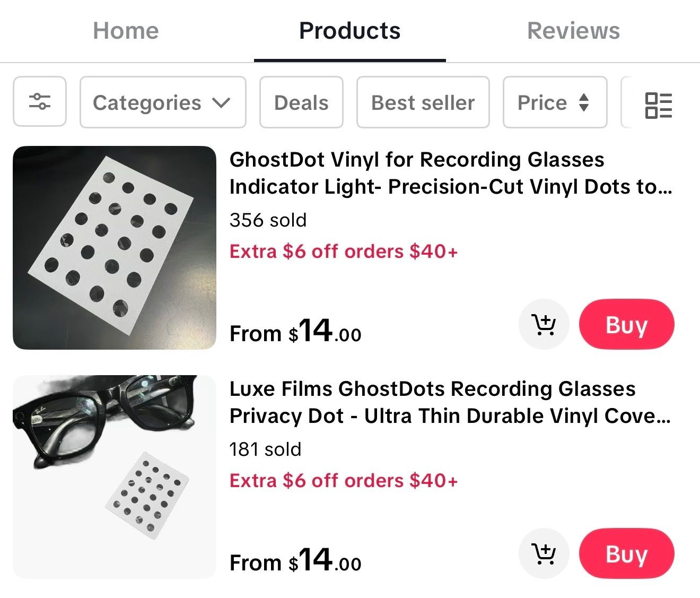Open the filter settings icon

[x=40, y=102]
